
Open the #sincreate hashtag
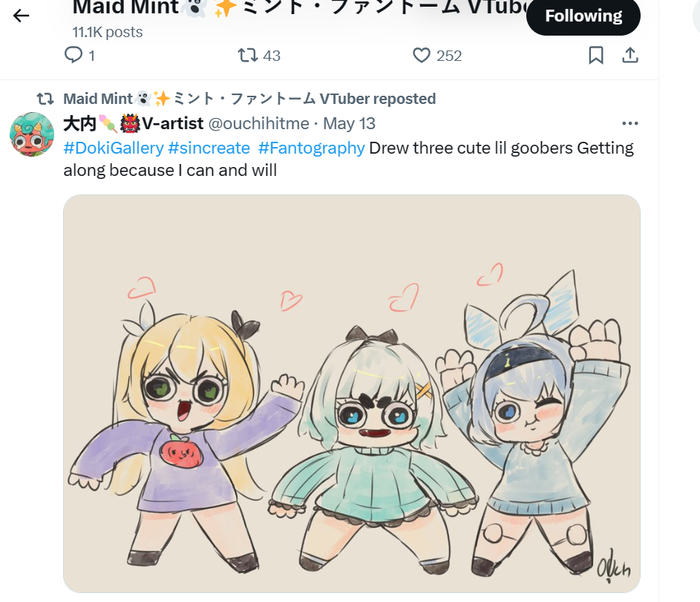point(209,148)
